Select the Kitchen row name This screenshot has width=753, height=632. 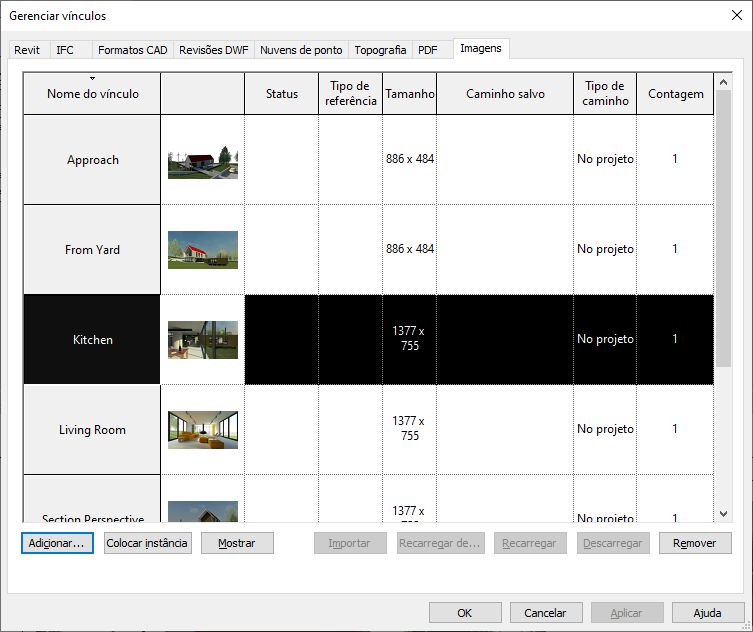pos(92,340)
